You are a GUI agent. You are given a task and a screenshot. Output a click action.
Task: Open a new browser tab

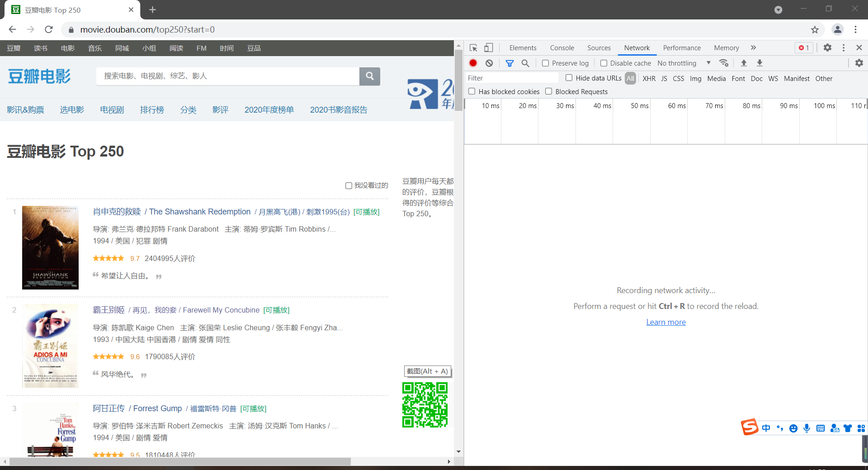coord(153,10)
